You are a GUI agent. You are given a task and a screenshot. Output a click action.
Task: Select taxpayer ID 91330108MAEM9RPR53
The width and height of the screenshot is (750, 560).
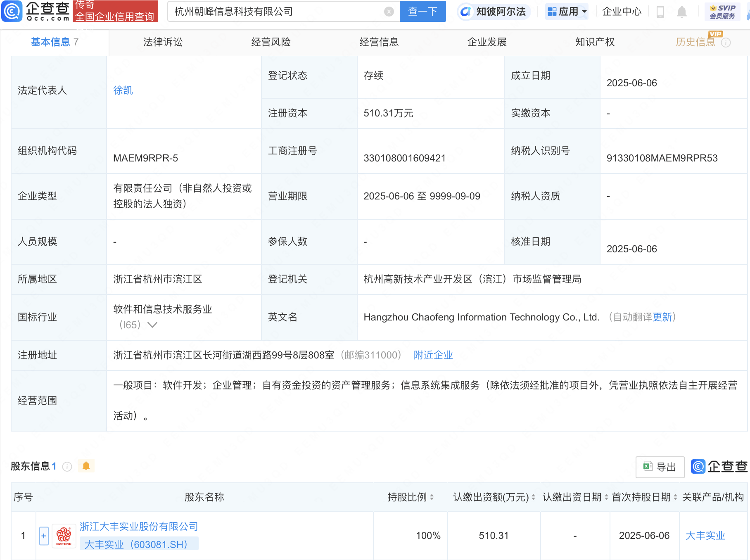662,158
